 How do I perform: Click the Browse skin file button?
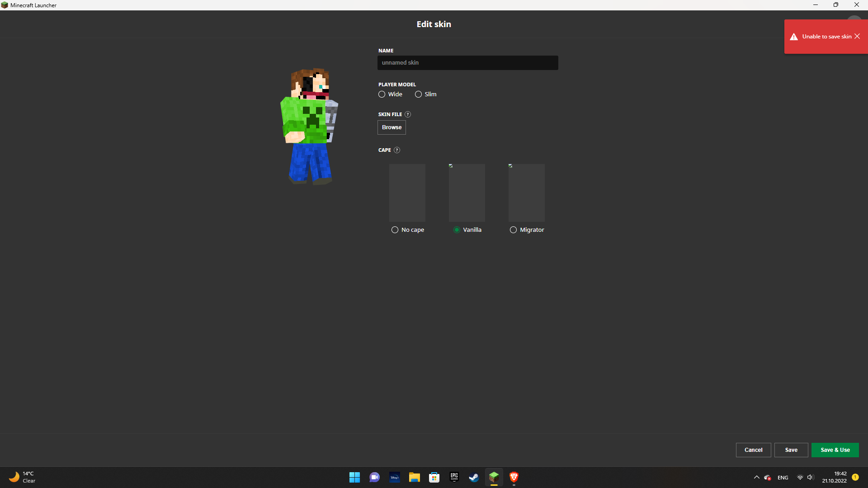392,127
